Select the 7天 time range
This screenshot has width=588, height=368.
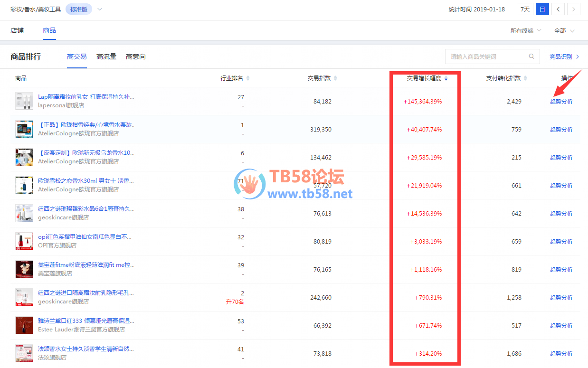524,9
